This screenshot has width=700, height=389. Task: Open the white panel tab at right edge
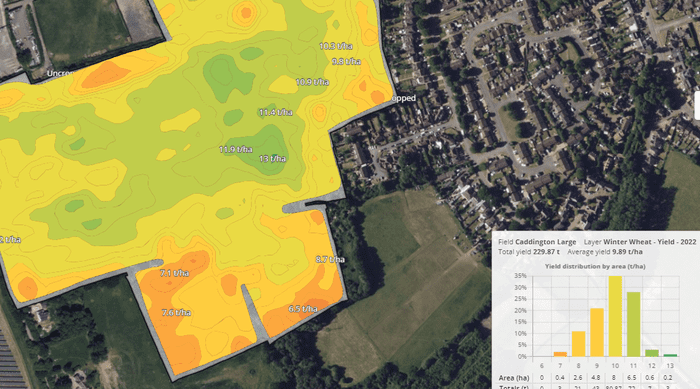[697, 105]
